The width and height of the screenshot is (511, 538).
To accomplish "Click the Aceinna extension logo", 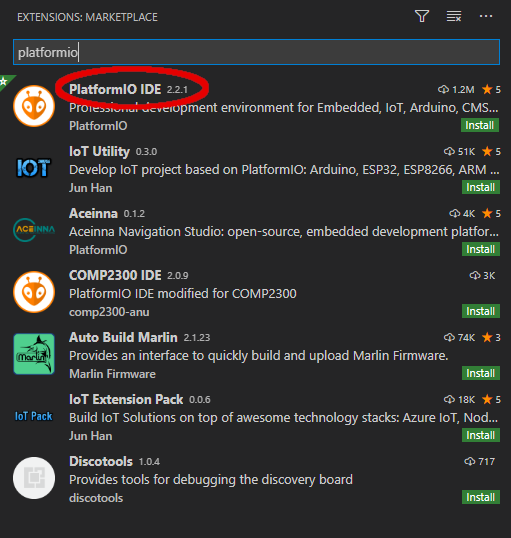I will pyautogui.click(x=34, y=230).
